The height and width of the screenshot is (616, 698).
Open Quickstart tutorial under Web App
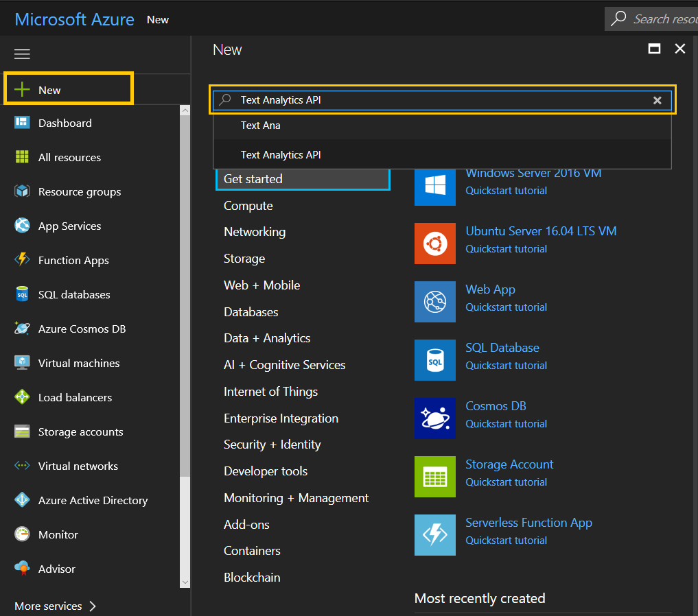click(506, 307)
